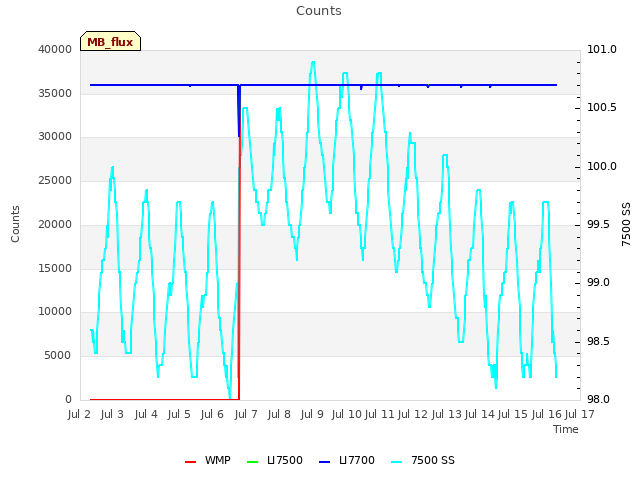Click the 25000 left axis value
Screen dimensions: 640x480
click(x=55, y=181)
